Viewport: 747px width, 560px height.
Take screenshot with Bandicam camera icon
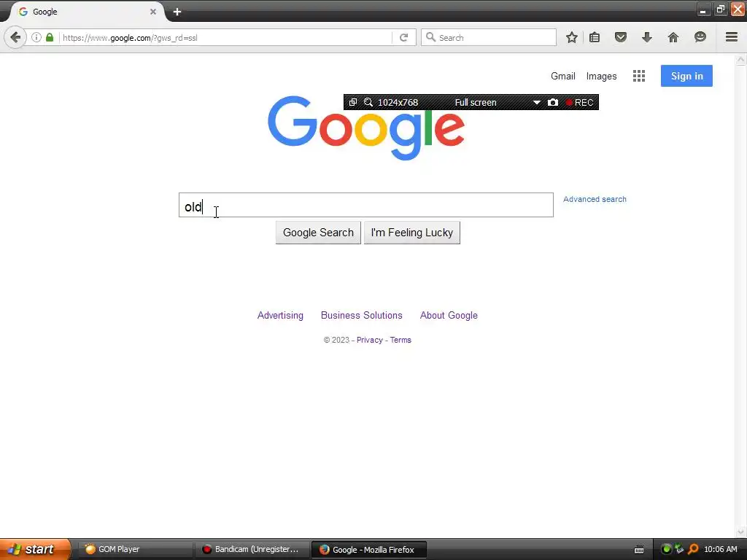point(553,102)
